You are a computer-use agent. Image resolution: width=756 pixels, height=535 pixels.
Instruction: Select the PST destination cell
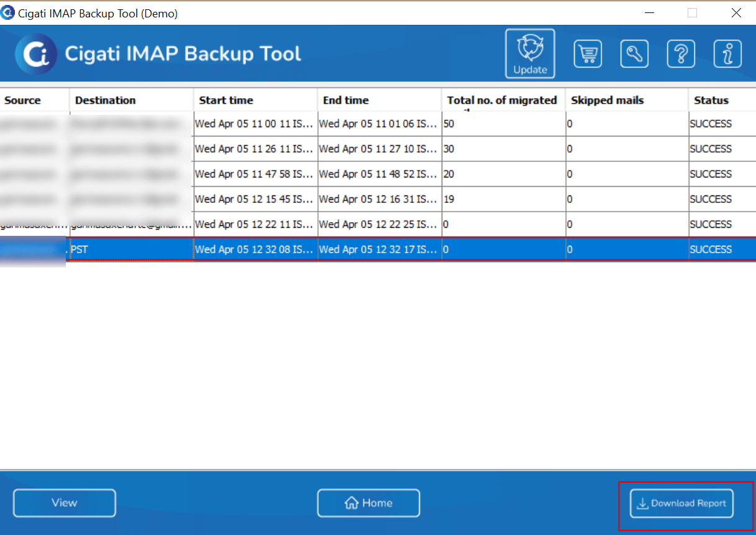pyautogui.click(x=132, y=250)
